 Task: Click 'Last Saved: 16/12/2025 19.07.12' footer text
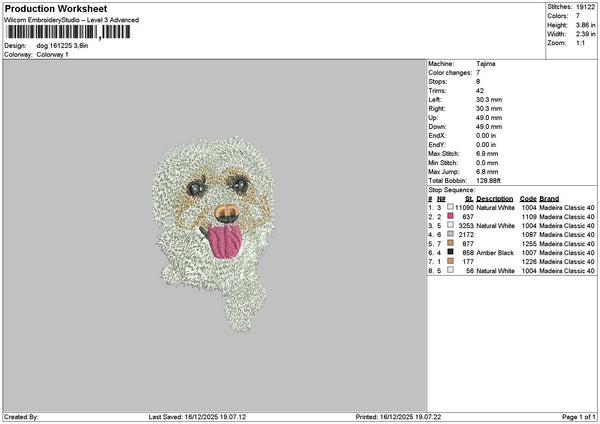(197, 417)
